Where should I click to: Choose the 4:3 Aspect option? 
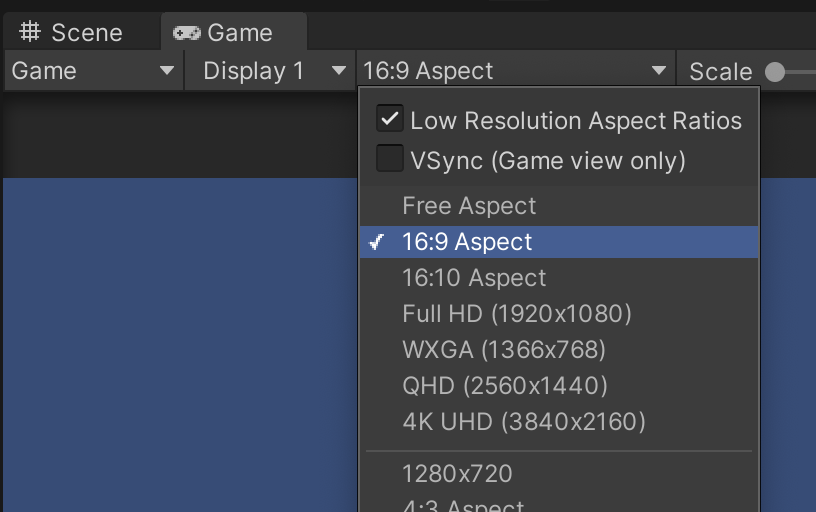[463, 505]
